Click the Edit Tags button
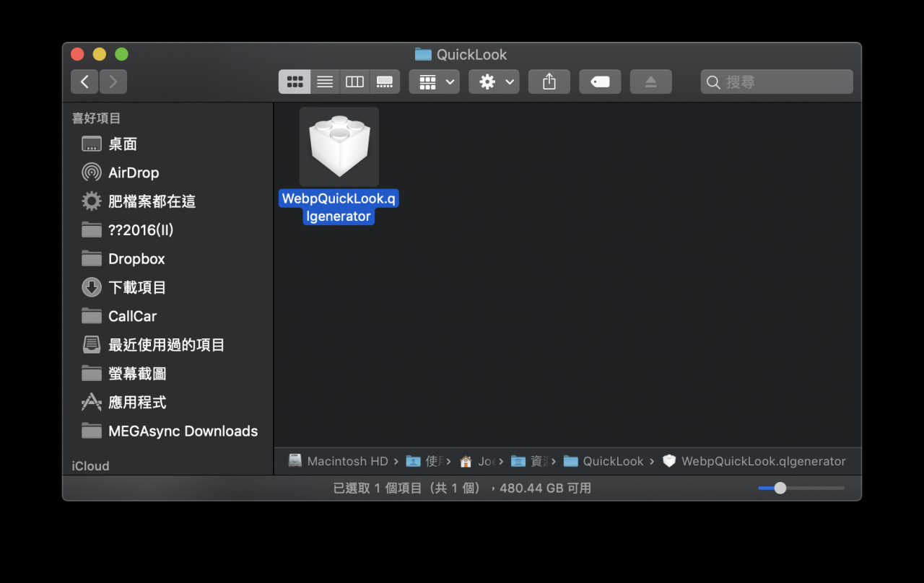Image resolution: width=924 pixels, height=583 pixels. click(600, 82)
